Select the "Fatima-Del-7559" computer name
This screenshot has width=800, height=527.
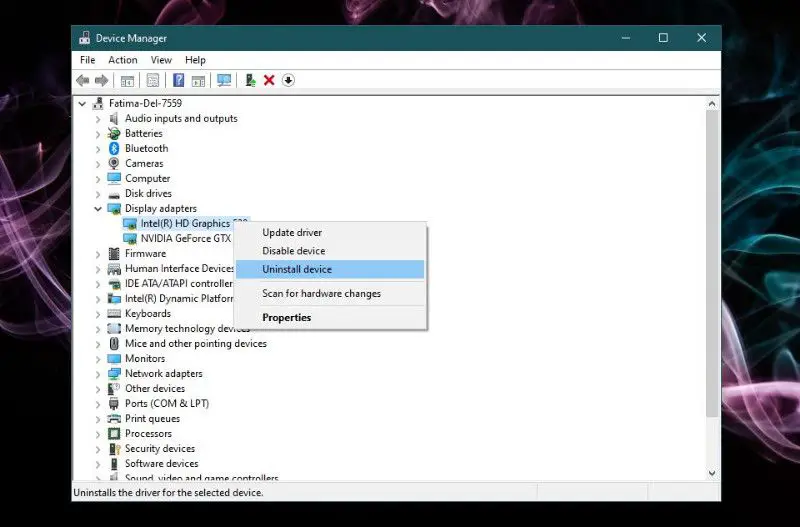(145, 104)
